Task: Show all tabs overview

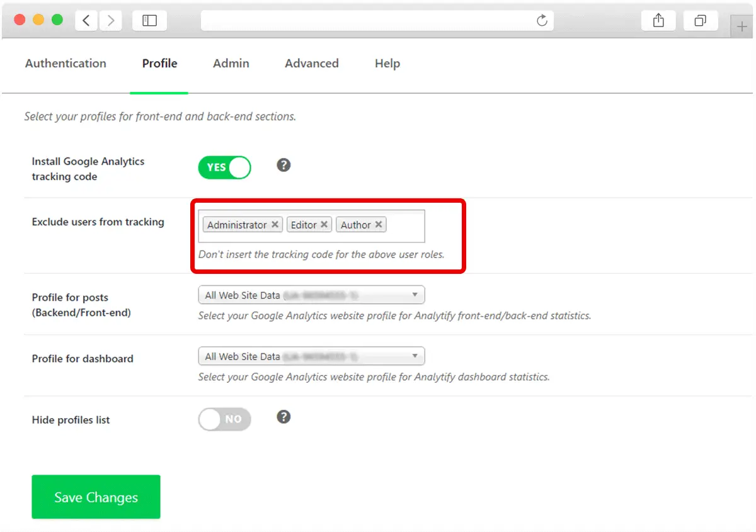Action: [700, 21]
